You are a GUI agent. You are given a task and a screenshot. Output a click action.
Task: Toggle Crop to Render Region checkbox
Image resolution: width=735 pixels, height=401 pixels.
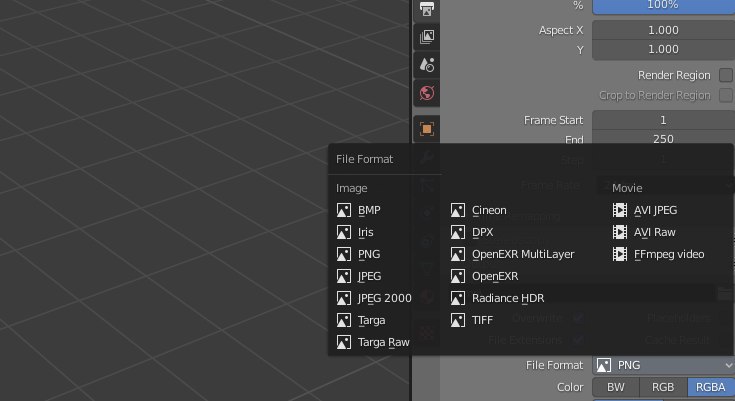tap(726, 95)
